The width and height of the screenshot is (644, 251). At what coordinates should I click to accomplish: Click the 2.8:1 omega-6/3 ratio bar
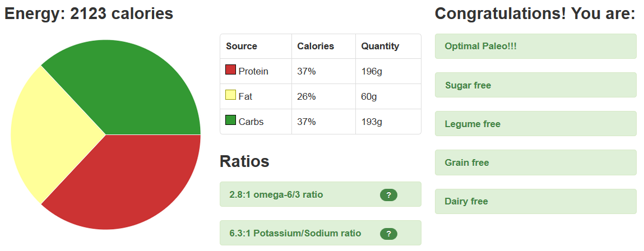(321, 194)
